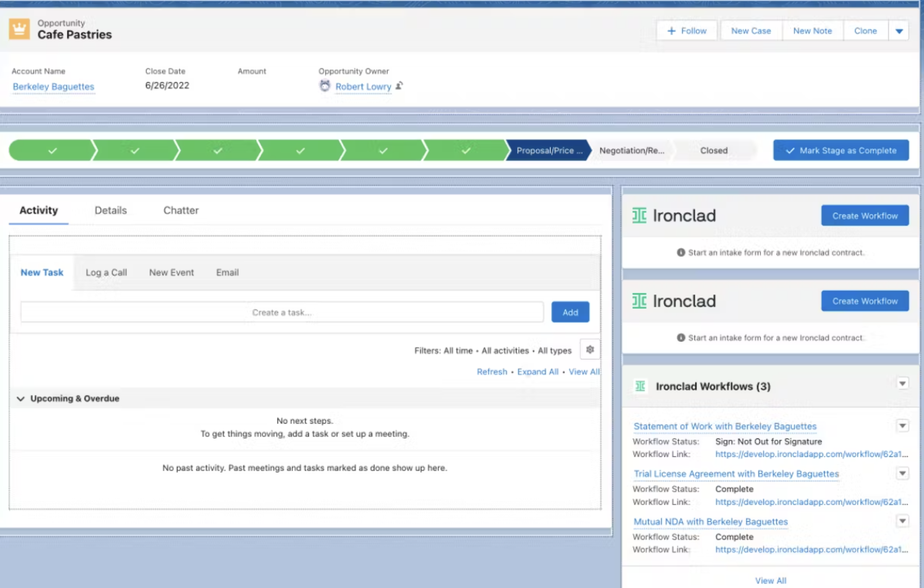The image size is (924, 588).
Task: Switch to the Details tab
Action: click(110, 210)
